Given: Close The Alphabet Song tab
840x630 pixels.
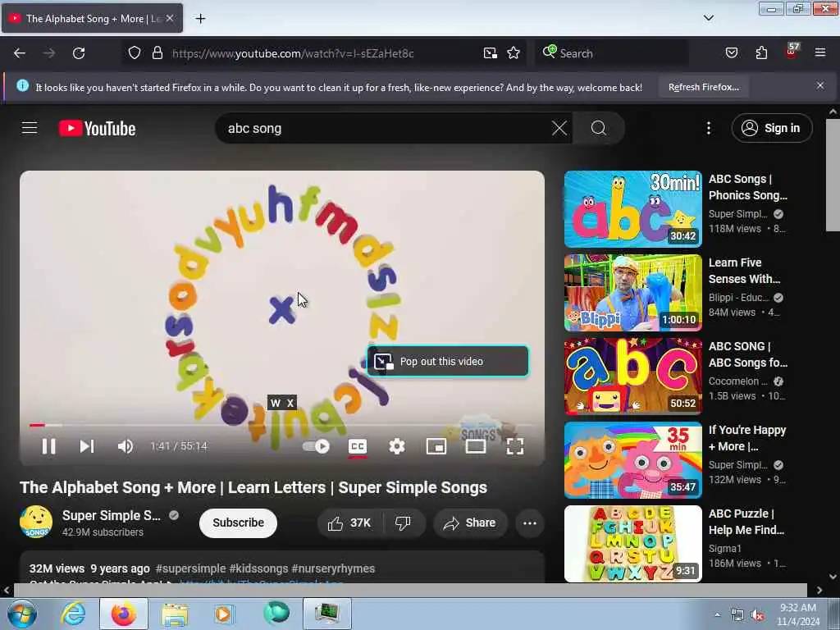Looking at the screenshot, I should pyautogui.click(x=170, y=18).
